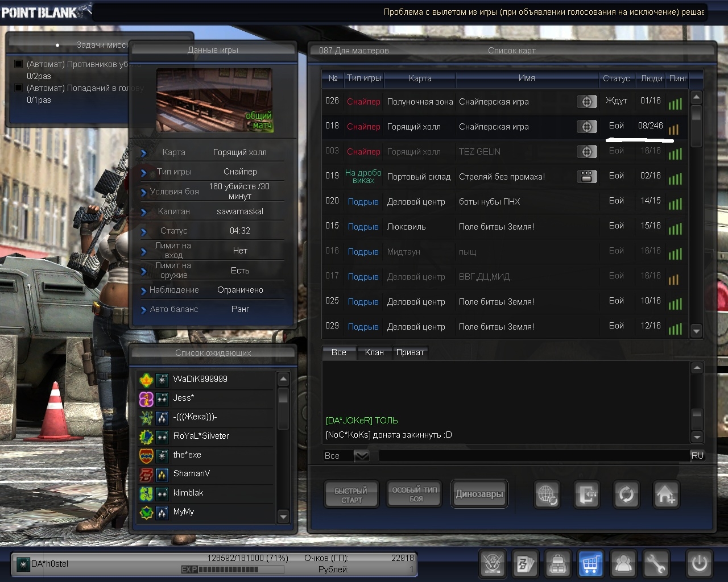Open the friends community icon
This screenshot has height=582, width=728.
[x=623, y=564]
